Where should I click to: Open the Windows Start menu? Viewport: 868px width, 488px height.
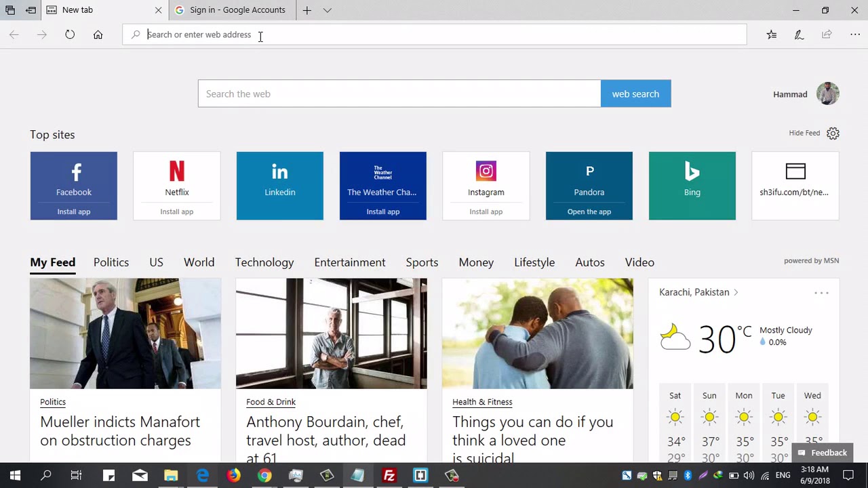[15, 476]
